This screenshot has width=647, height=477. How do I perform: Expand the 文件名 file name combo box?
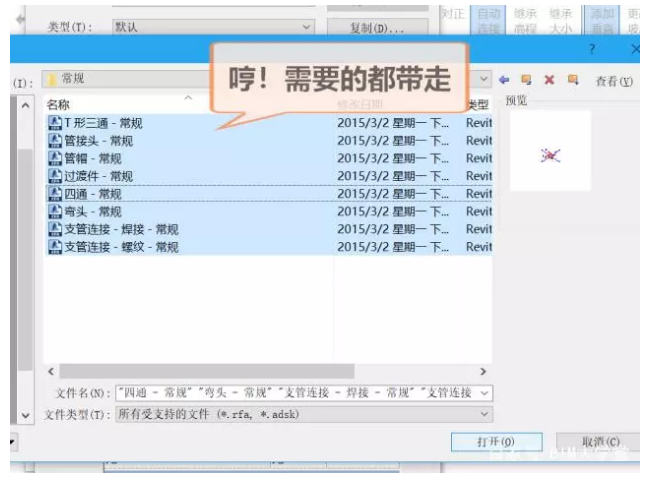click(485, 393)
